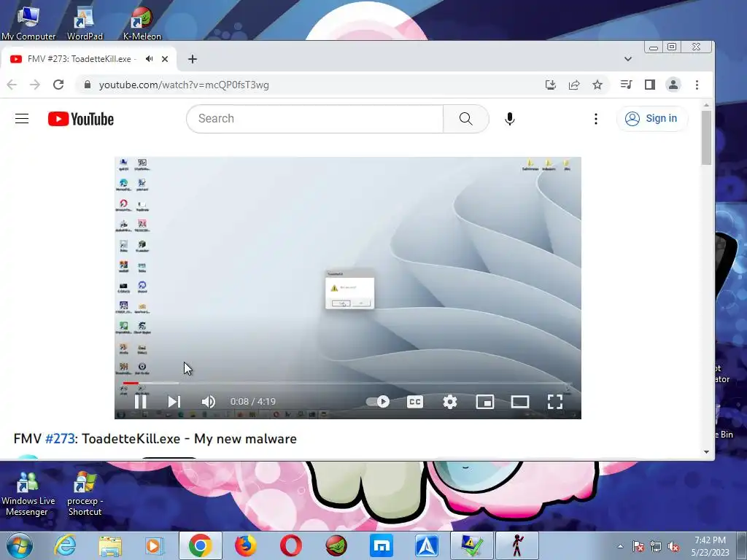Open the Action Center flag icon

(638, 547)
